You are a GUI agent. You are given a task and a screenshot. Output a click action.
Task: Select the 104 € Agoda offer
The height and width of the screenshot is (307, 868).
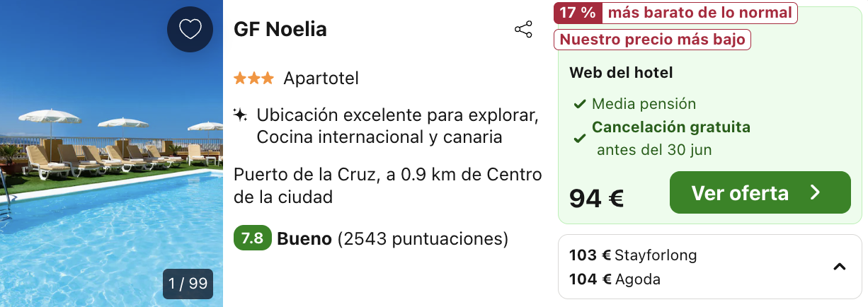pyautogui.click(x=615, y=279)
